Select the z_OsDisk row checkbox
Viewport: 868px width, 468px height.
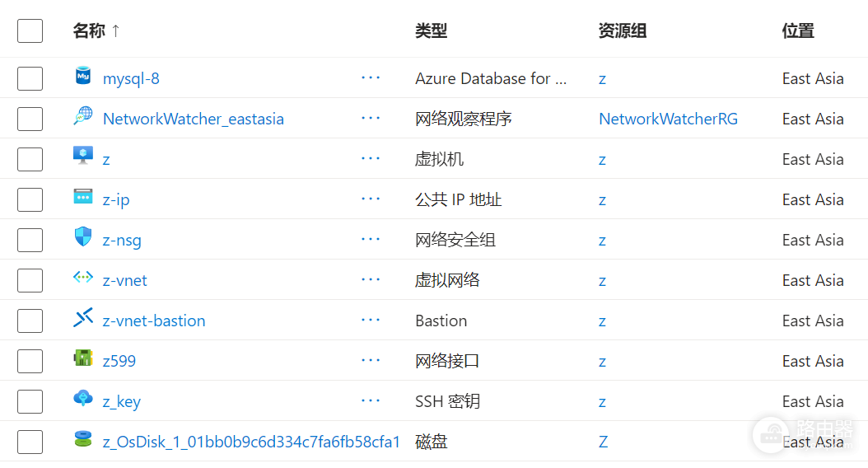pos(30,442)
